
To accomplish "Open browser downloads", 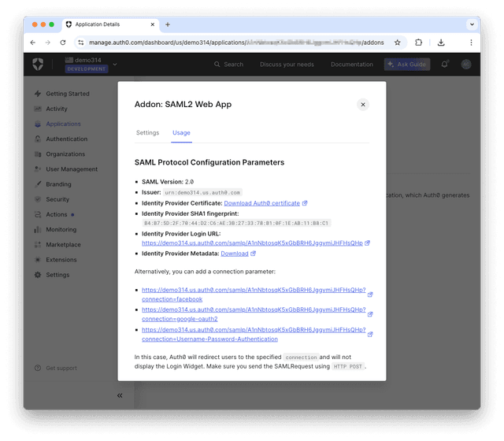I will (x=441, y=43).
